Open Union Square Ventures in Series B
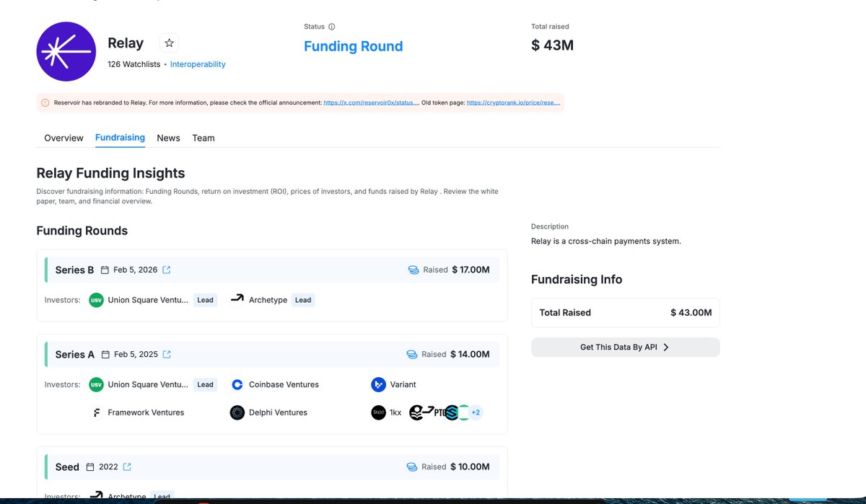This screenshot has height=504, width=866. point(148,300)
